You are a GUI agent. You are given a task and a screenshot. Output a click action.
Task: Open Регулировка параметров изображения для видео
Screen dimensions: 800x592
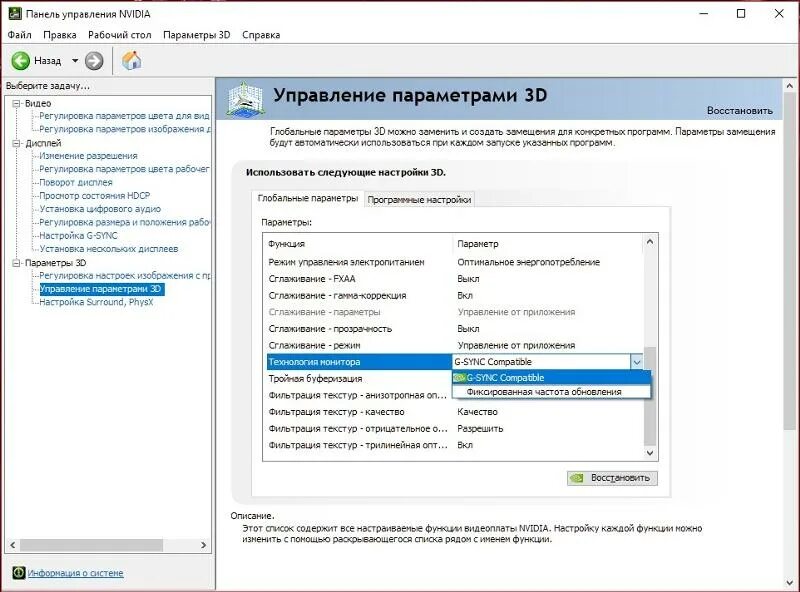pos(124,129)
